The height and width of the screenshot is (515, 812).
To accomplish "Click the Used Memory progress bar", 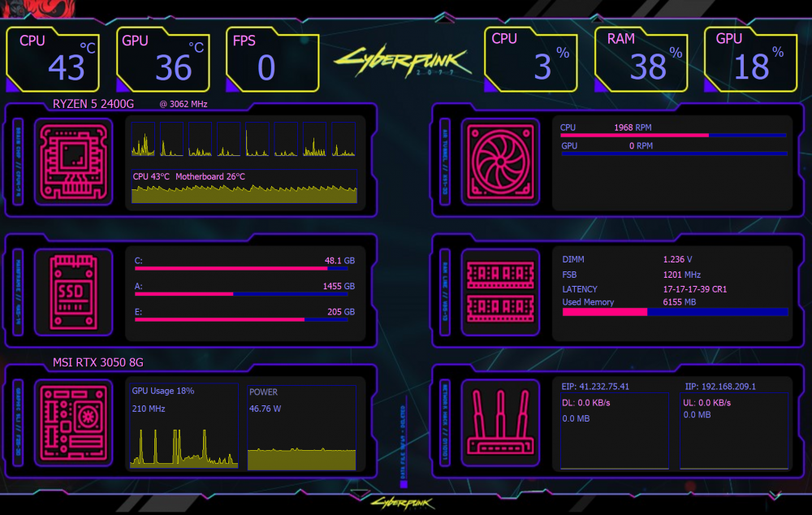I will pyautogui.click(x=675, y=312).
